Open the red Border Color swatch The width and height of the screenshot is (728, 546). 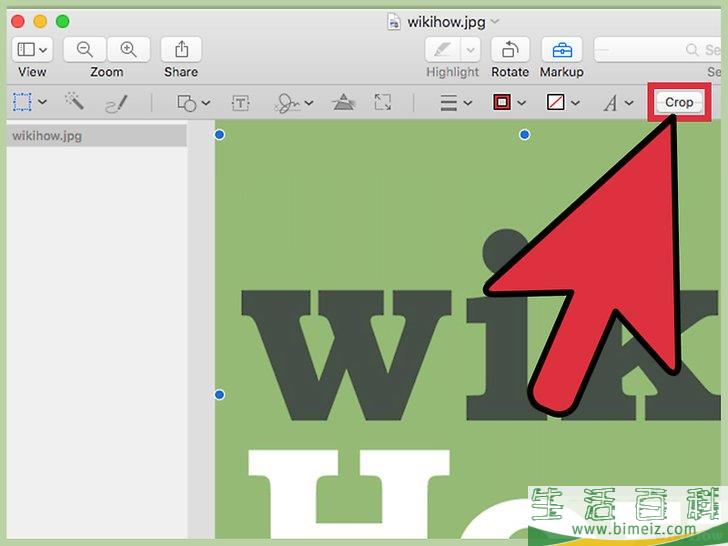click(502, 102)
